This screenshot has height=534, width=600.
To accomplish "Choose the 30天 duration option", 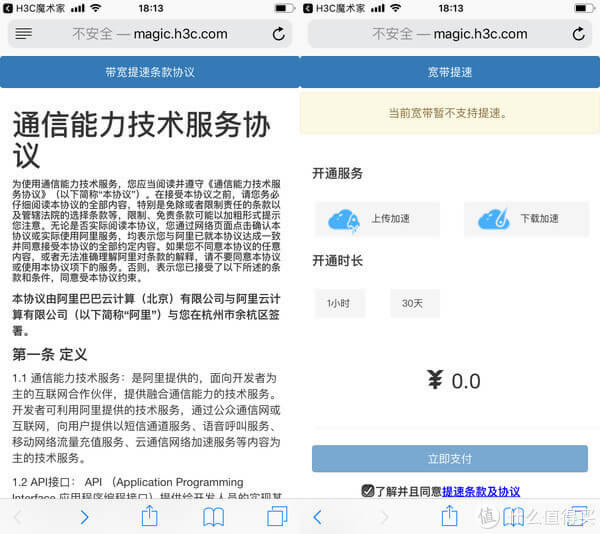I will click(x=413, y=303).
